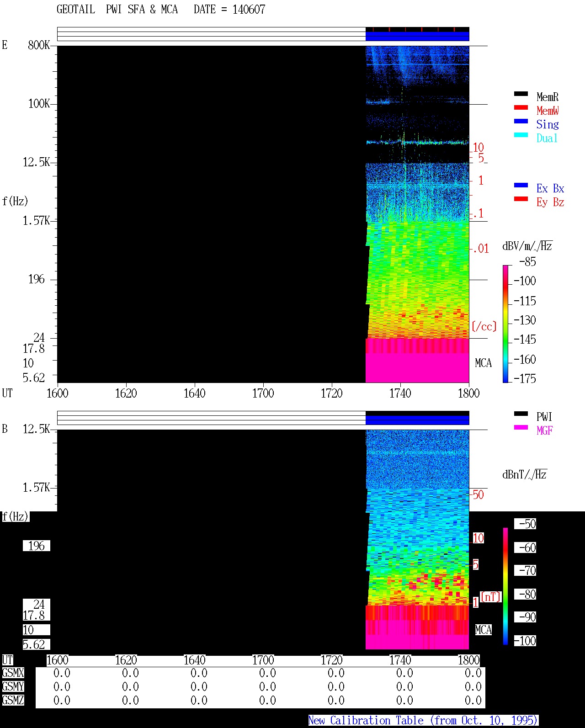Click the -115 color scale value
Viewport: 585px width, 728px height.
(525, 301)
